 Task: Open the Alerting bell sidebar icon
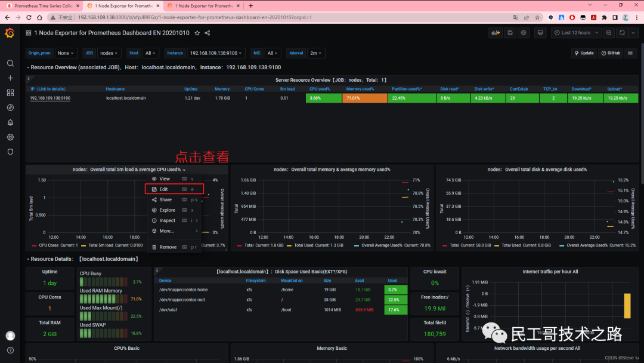click(10, 122)
